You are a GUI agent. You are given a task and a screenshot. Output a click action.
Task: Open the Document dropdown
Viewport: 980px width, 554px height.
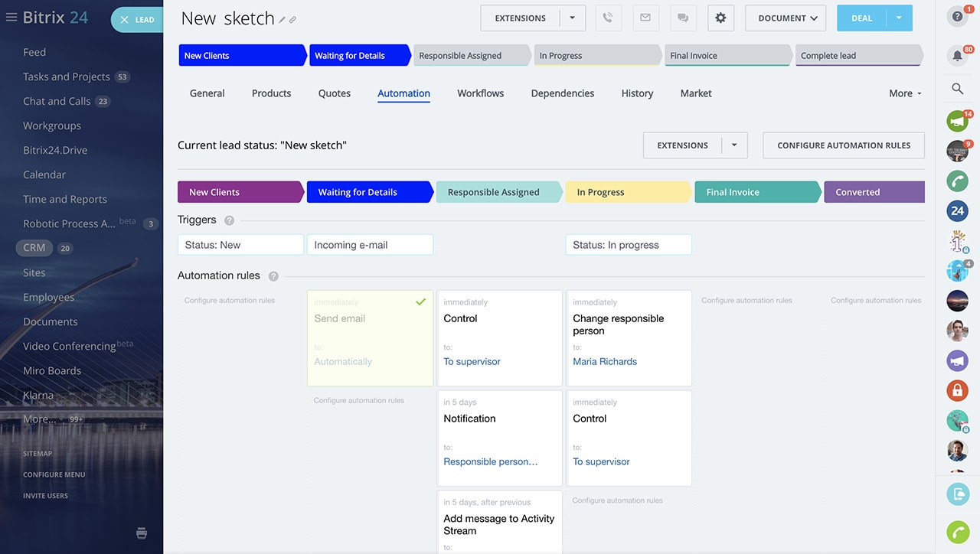pos(786,18)
